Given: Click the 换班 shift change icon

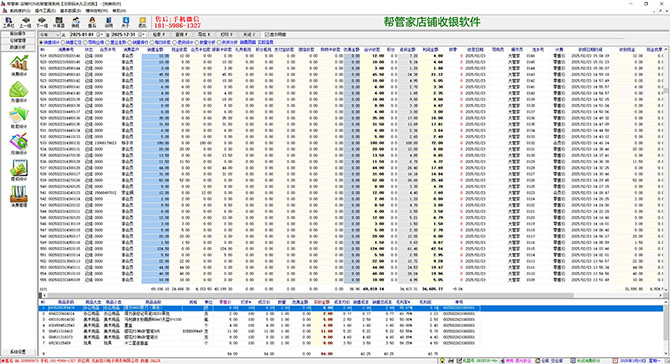Looking at the screenshot, I should [76, 22].
